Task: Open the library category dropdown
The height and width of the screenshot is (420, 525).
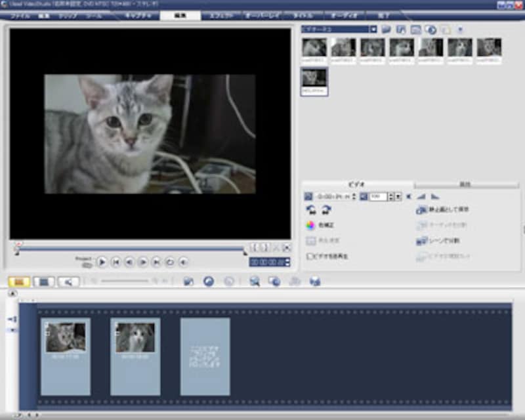Action: tap(373, 30)
